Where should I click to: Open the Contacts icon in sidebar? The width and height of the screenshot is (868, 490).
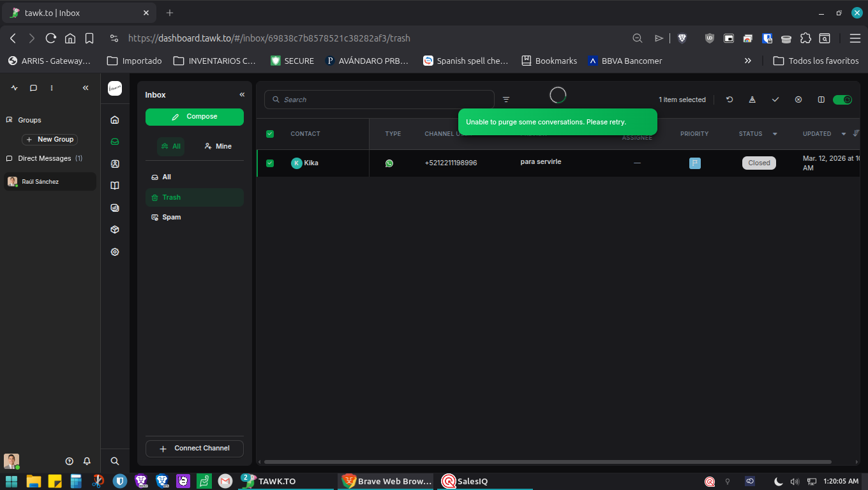point(115,164)
